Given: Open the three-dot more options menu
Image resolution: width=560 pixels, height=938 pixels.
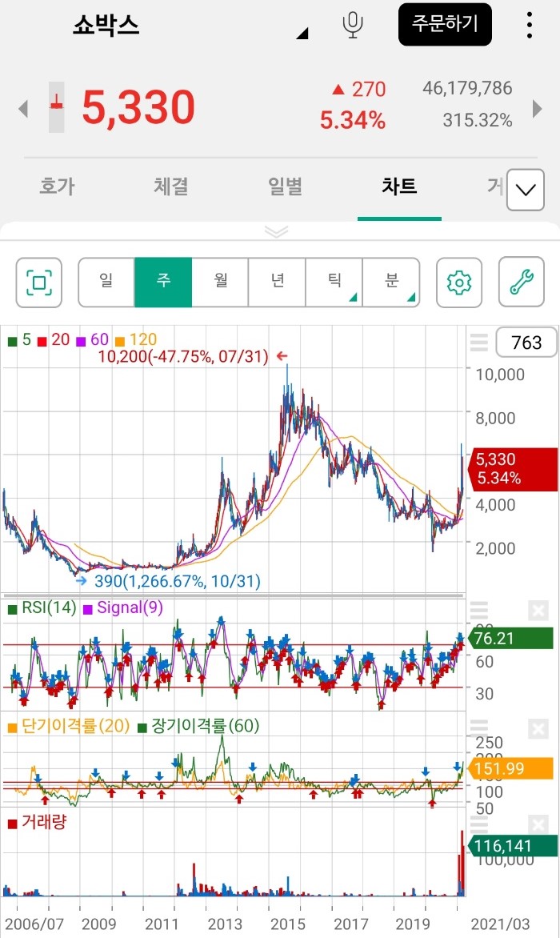Looking at the screenshot, I should (530, 25).
